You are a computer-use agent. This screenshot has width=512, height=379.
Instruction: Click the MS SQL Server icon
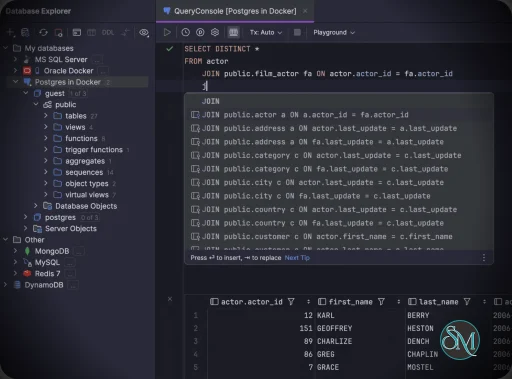[27, 59]
